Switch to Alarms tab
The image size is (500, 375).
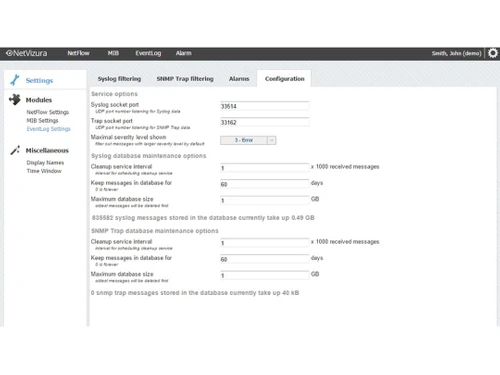point(239,79)
